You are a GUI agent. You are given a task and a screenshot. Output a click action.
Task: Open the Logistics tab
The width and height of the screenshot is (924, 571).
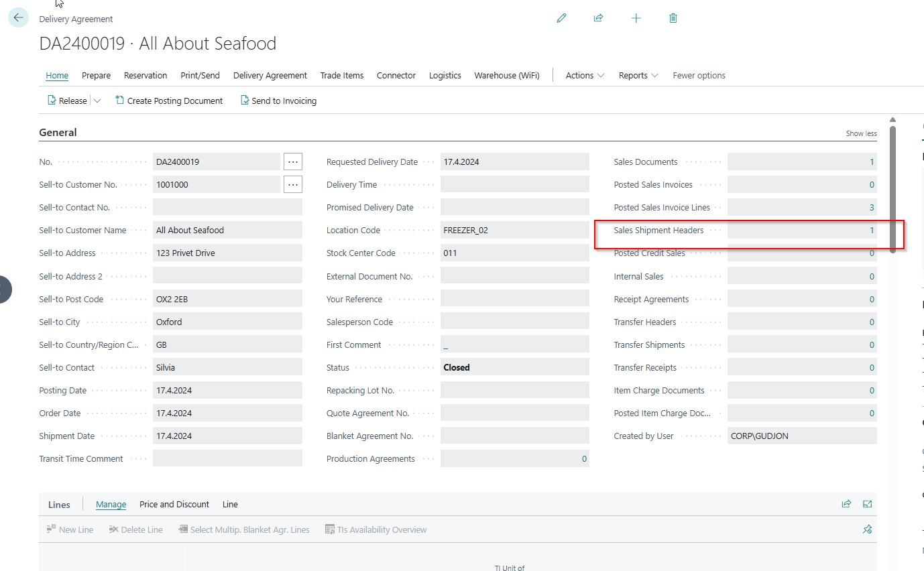445,75
